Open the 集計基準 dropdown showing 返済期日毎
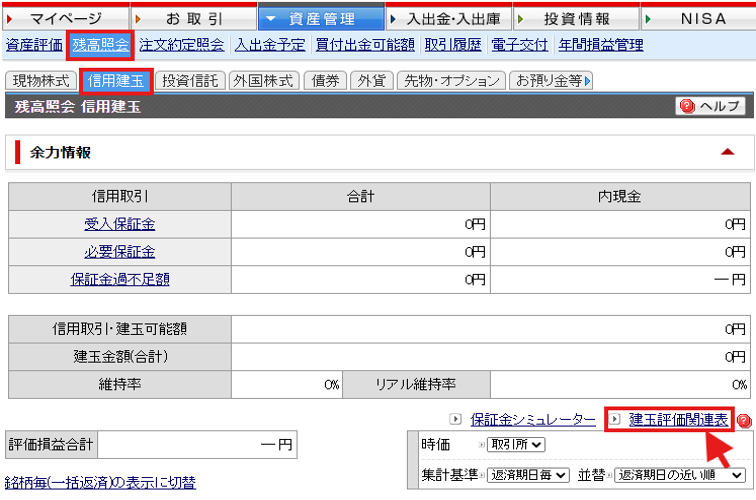756x500 pixels. click(x=528, y=475)
